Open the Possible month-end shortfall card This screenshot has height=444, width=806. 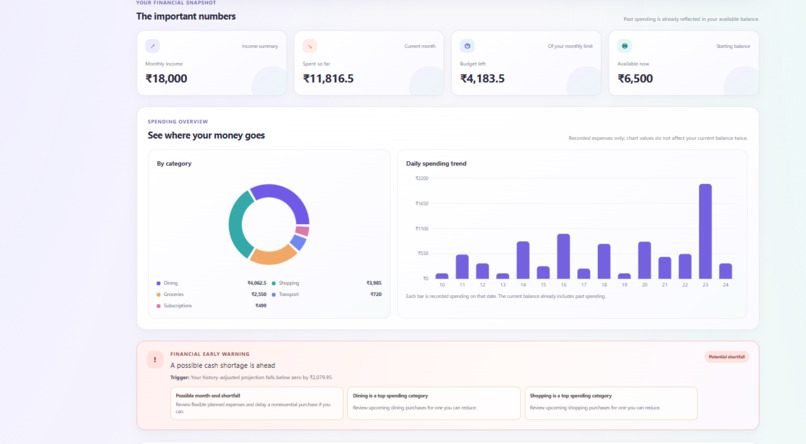pyautogui.click(x=257, y=403)
